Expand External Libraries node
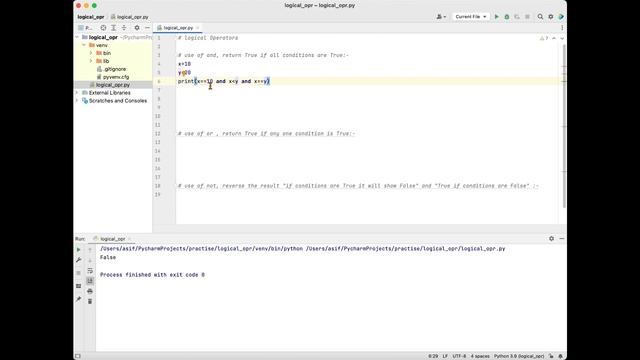The height and width of the screenshot is (360, 640). click(x=77, y=93)
